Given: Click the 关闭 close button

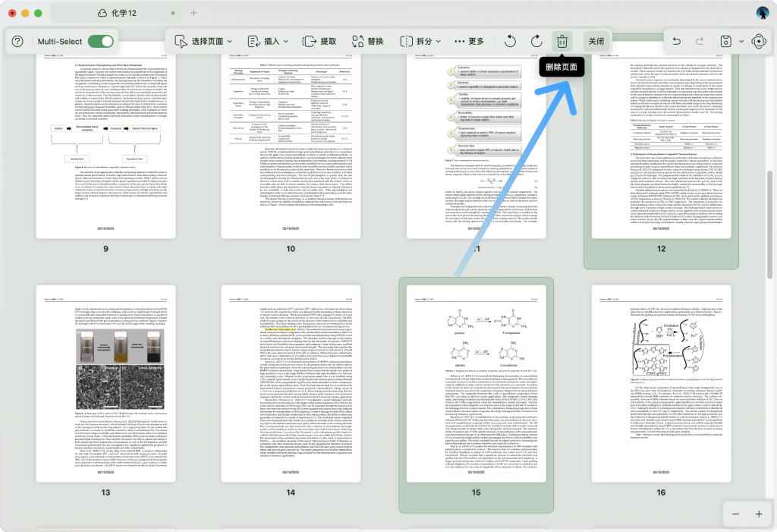Looking at the screenshot, I should click(x=596, y=41).
